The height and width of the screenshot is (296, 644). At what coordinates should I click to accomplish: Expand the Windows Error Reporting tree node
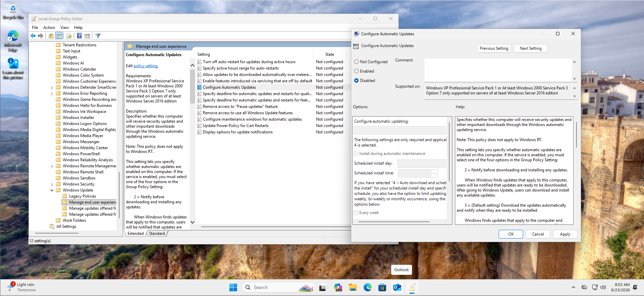(x=52, y=94)
